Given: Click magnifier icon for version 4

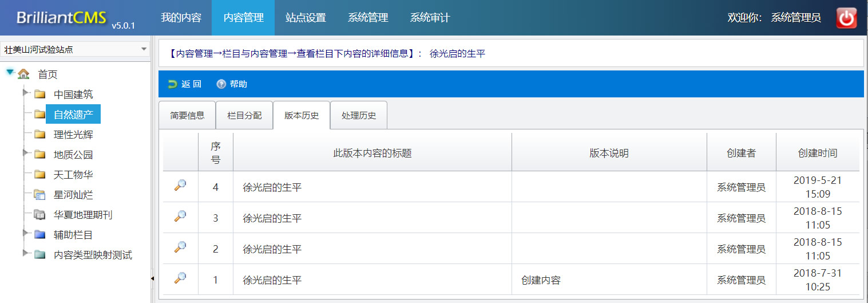Looking at the screenshot, I should click(180, 186).
